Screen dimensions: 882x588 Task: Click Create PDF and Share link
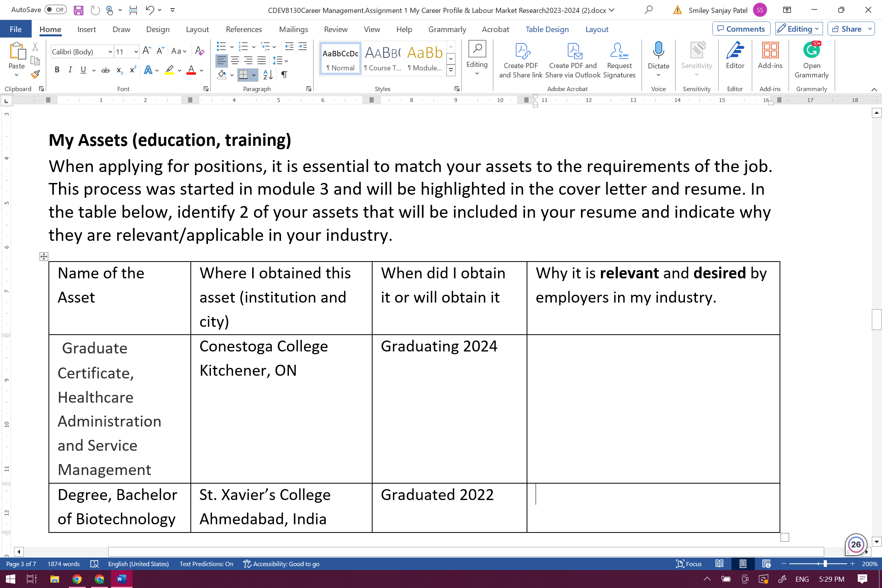(521, 59)
